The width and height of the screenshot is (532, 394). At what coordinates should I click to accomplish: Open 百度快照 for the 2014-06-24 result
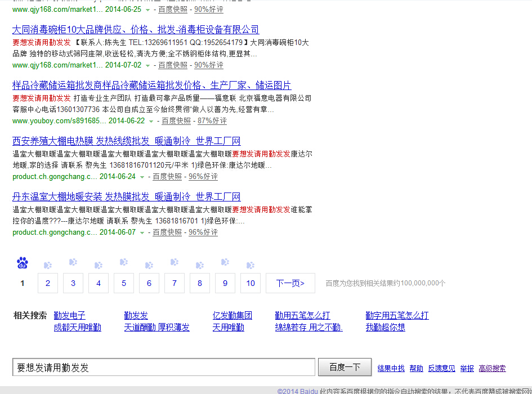167,177
